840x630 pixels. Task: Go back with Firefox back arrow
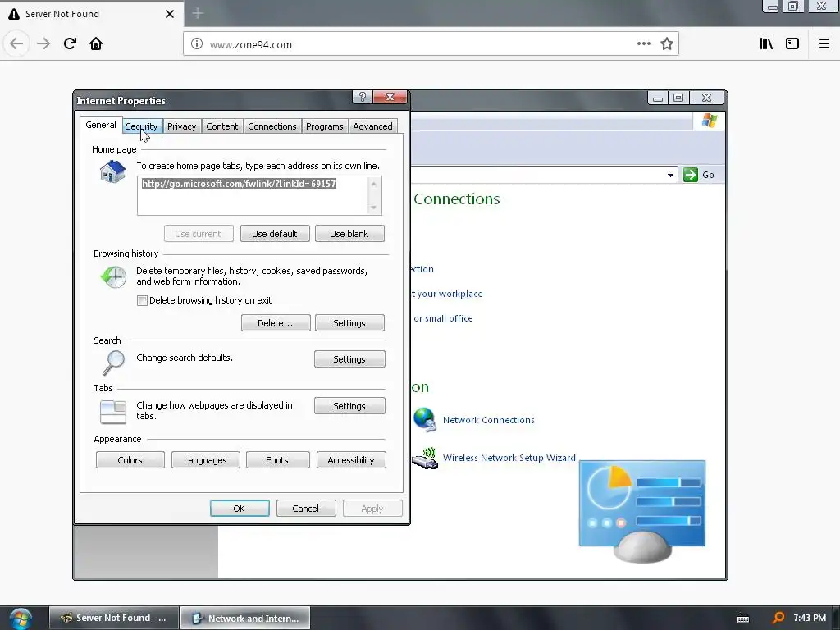(16, 43)
